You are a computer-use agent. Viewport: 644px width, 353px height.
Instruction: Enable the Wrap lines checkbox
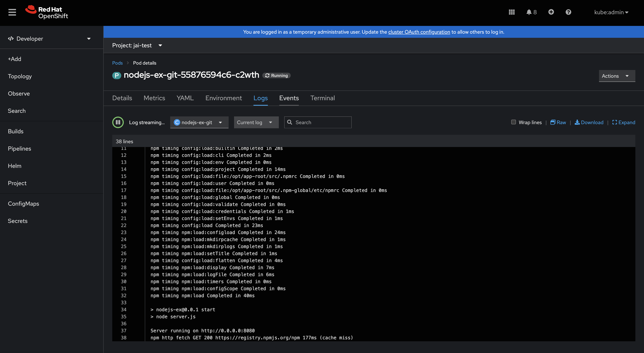(x=514, y=122)
